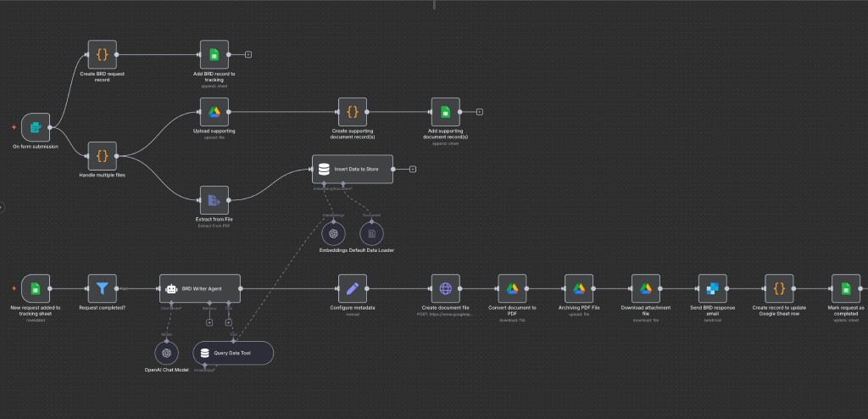This screenshot has height=419, width=868.
Task: Select the Create document file HTTP node
Action: click(x=446, y=288)
